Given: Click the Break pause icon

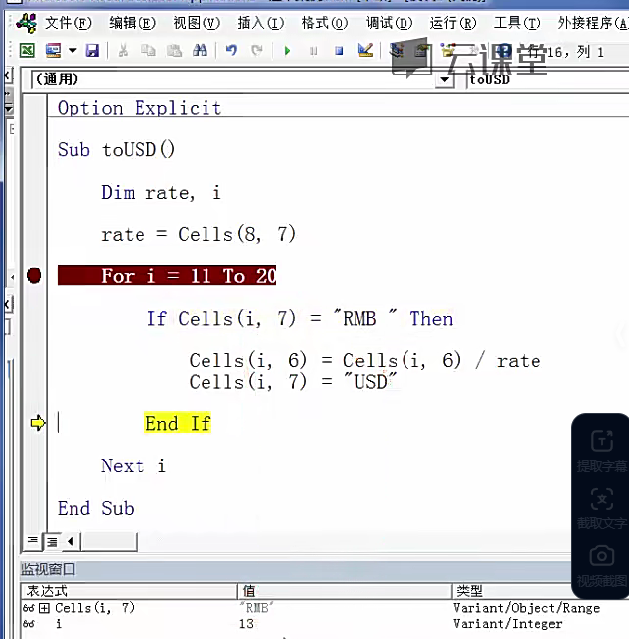Looking at the screenshot, I should click(313, 51).
